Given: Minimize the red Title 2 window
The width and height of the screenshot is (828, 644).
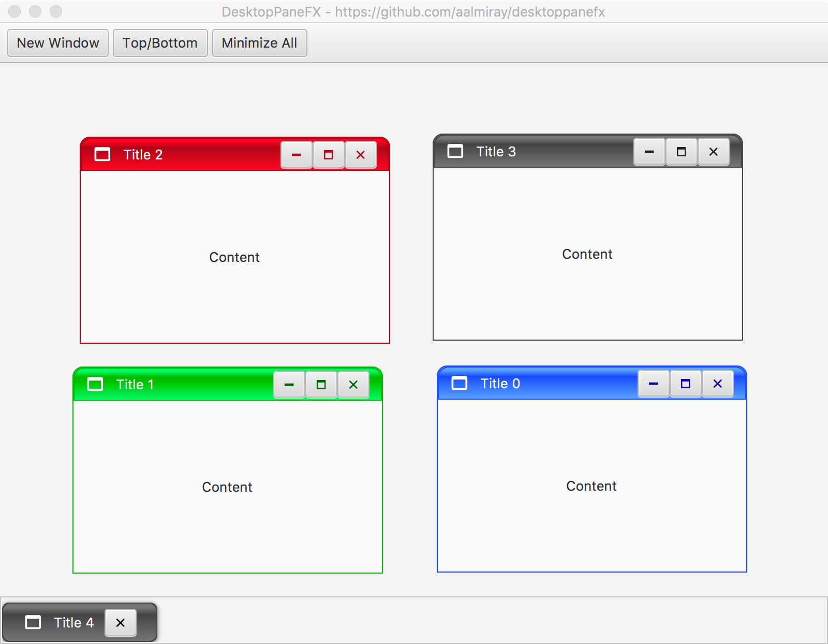Looking at the screenshot, I should 297,155.
